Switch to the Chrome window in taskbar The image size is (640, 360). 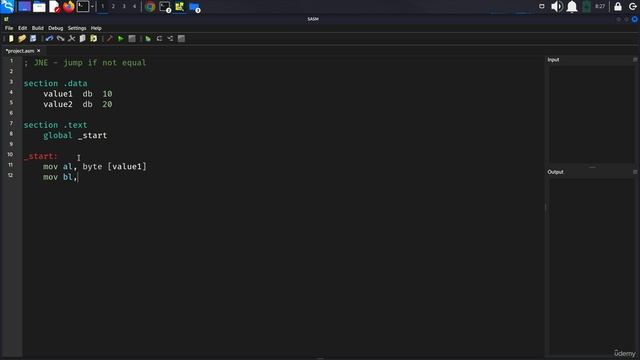(x=150, y=7)
